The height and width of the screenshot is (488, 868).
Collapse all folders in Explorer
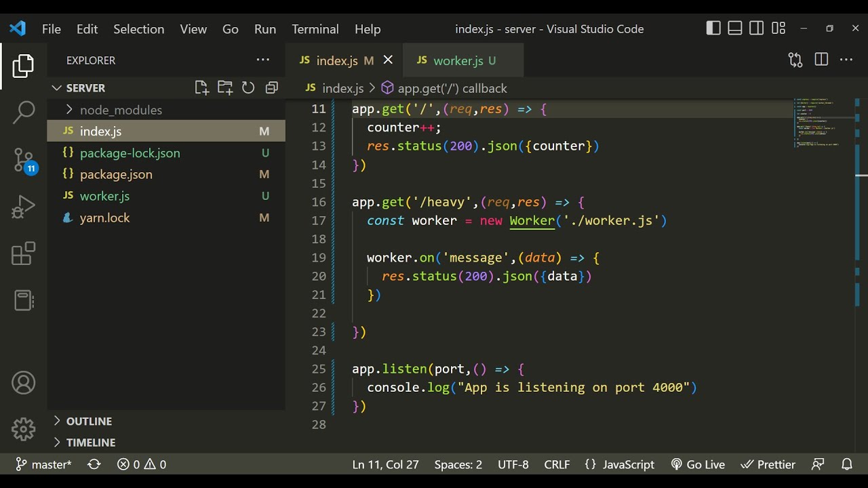pos(272,87)
